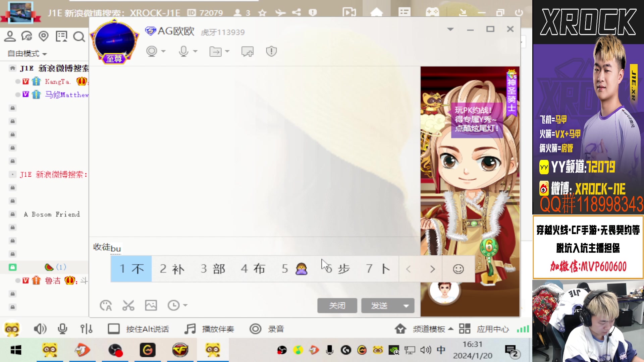Open the emoji smiley in IME candidate bar
The height and width of the screenshot is (362, 644).
point(458,269)
